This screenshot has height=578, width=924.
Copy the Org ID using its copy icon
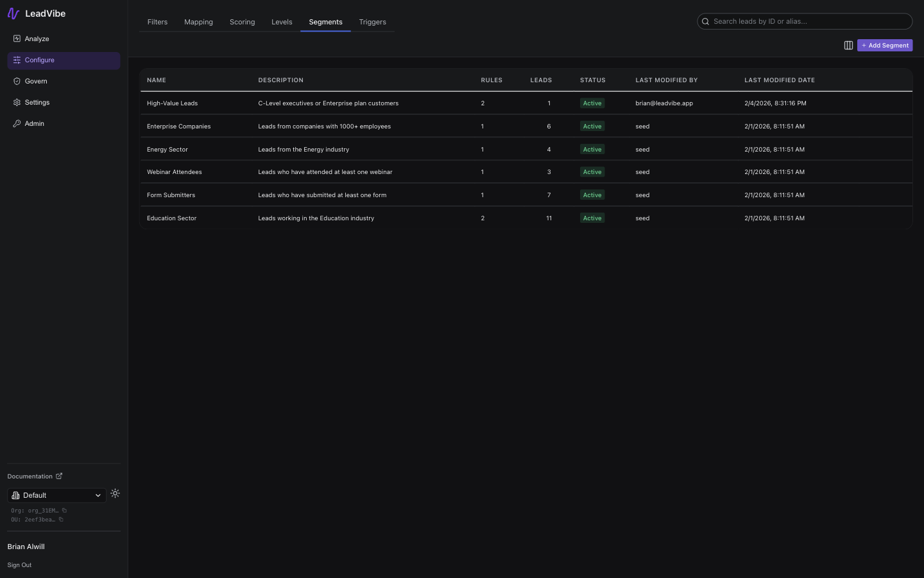point(64,511)
